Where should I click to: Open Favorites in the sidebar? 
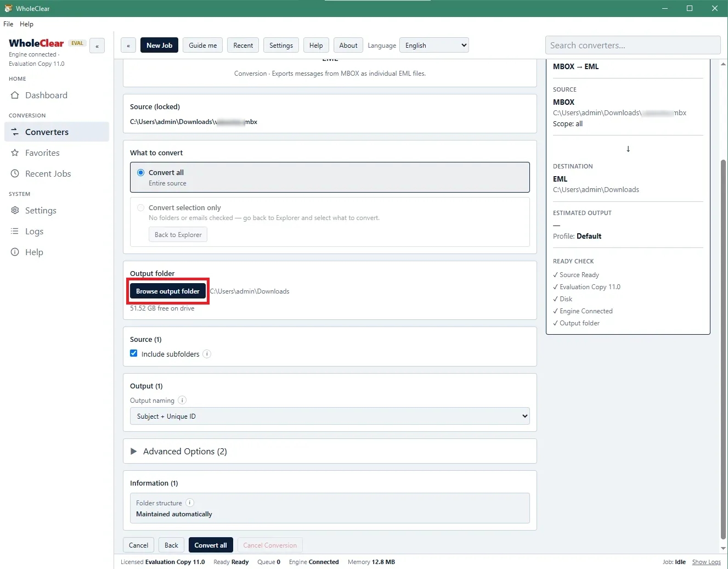[x=57, y=153]
